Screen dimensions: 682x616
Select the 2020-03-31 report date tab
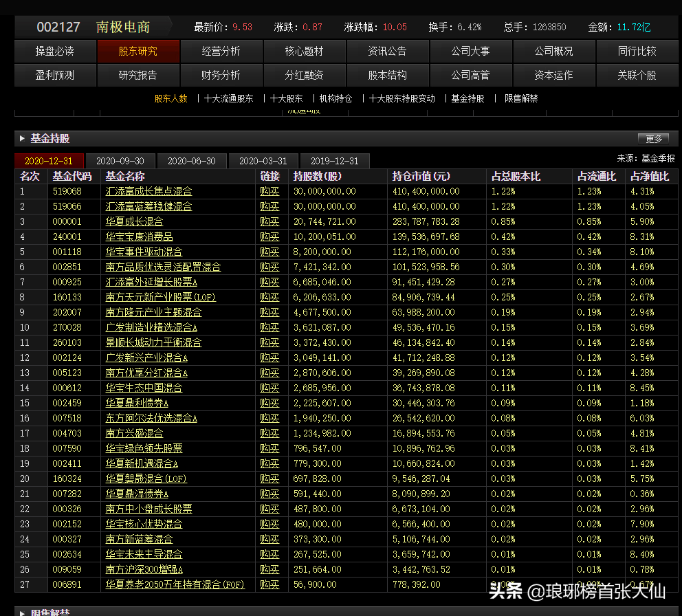[263, 161]
